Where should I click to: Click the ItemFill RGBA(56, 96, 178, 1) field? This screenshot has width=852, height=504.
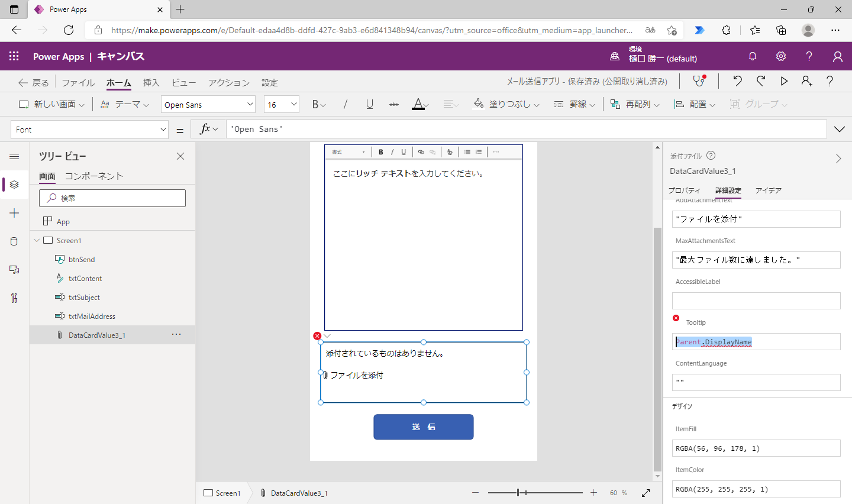pos(756,448)
